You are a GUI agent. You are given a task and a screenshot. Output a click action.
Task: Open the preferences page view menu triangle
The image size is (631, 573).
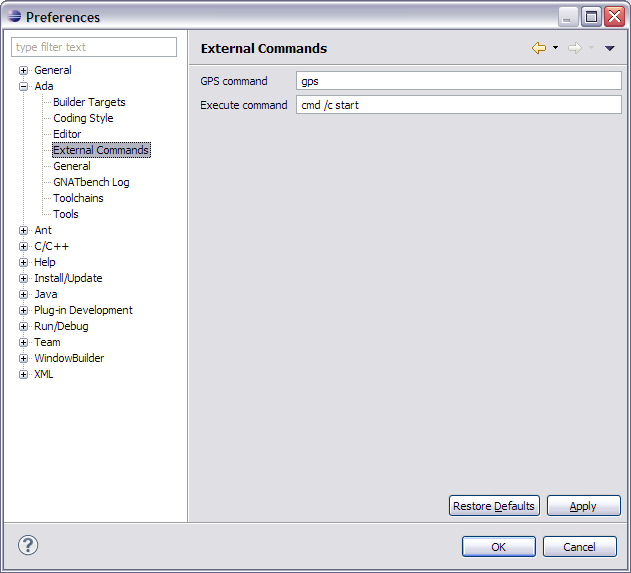point(610,48)
